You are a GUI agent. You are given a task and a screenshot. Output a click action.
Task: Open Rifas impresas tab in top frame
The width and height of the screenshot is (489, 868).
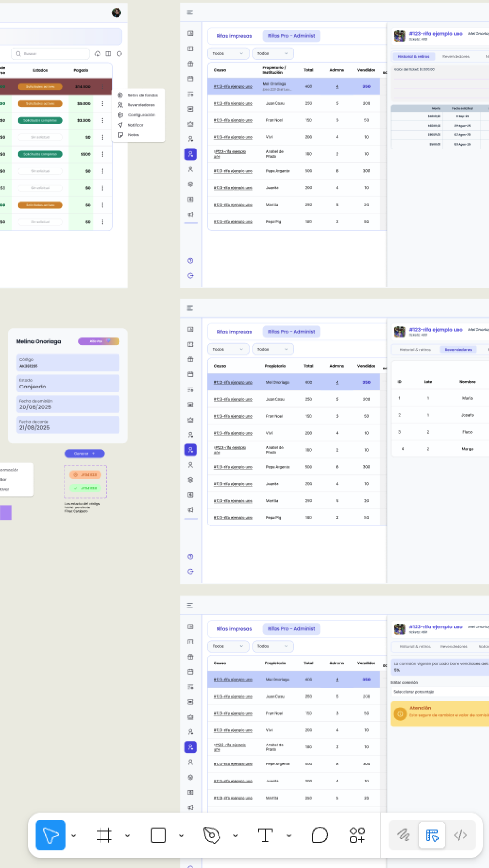pyautogui.click(x=234, y=36)
